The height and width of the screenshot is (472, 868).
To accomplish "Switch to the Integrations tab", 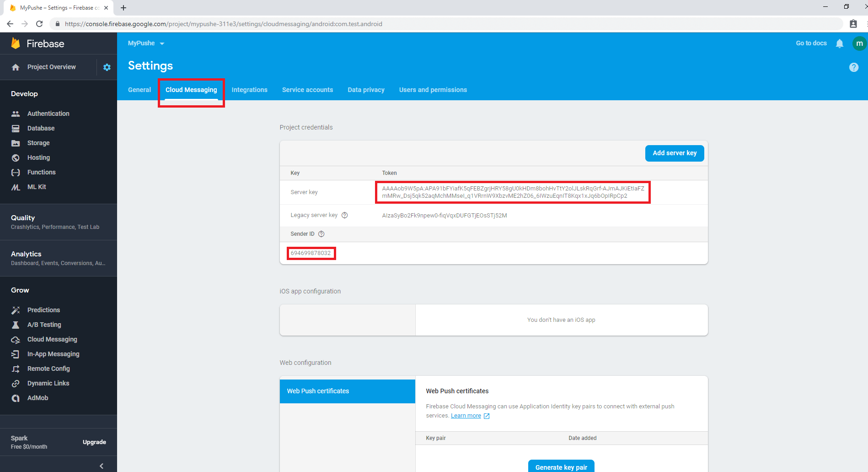I will (x=249, y=90).
